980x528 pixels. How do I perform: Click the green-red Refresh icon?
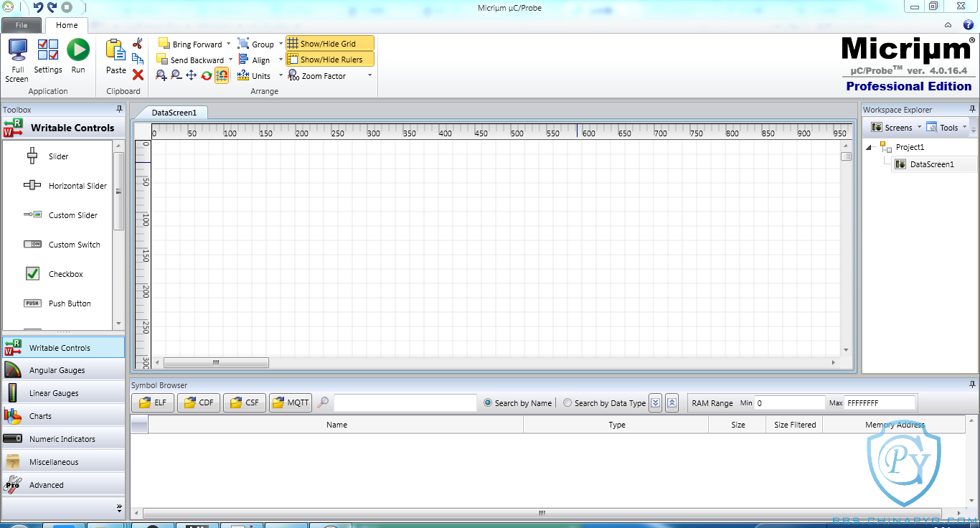pos(207,75)
